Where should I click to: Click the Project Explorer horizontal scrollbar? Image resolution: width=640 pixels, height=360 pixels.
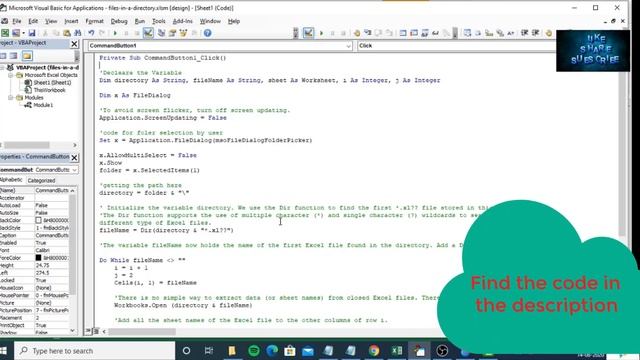click(x=27, y=145)
